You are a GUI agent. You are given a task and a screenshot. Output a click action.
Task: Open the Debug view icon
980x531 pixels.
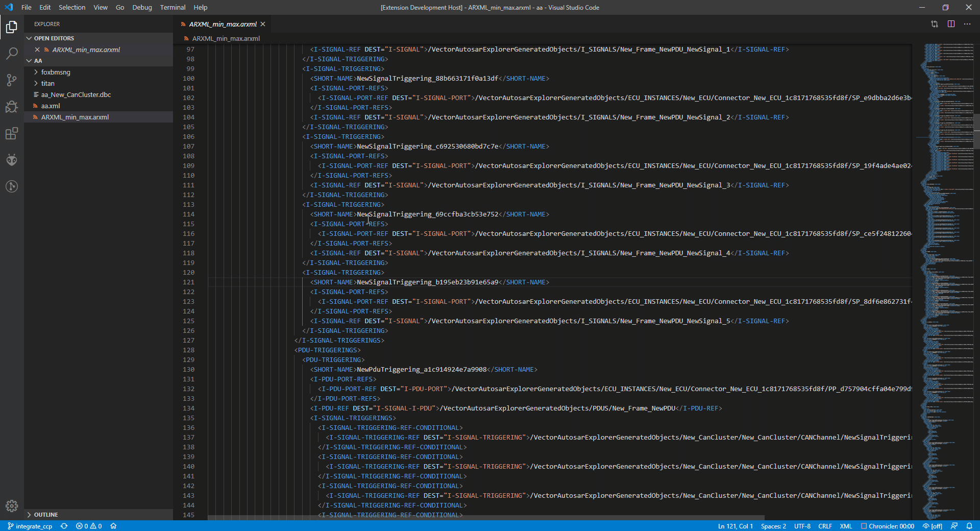[12, 107]
